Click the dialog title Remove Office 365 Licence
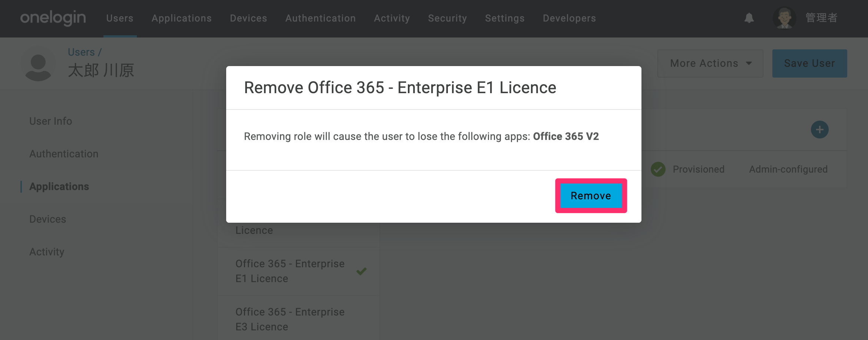 point(400,88)
